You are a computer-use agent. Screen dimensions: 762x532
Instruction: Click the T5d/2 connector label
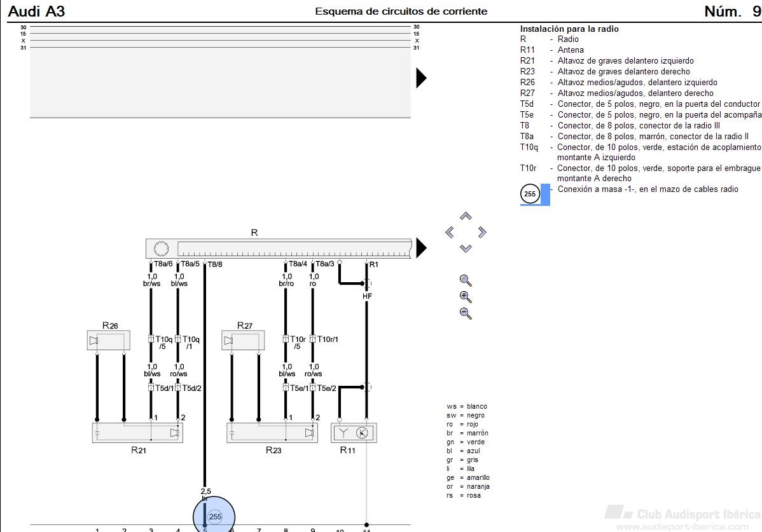(x=192, y=388)
